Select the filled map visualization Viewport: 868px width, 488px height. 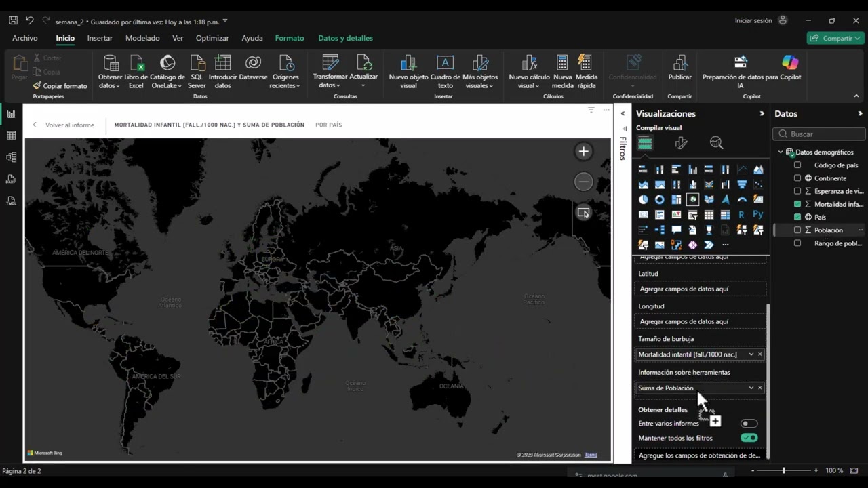(709, 199)
